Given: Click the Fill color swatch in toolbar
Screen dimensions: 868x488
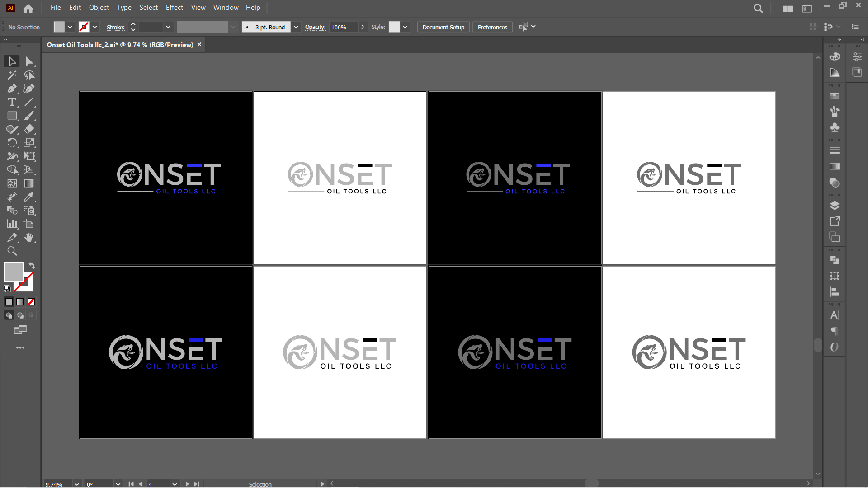Looking at the screenshot, I should pyautogui.click(x=14, y=272).
